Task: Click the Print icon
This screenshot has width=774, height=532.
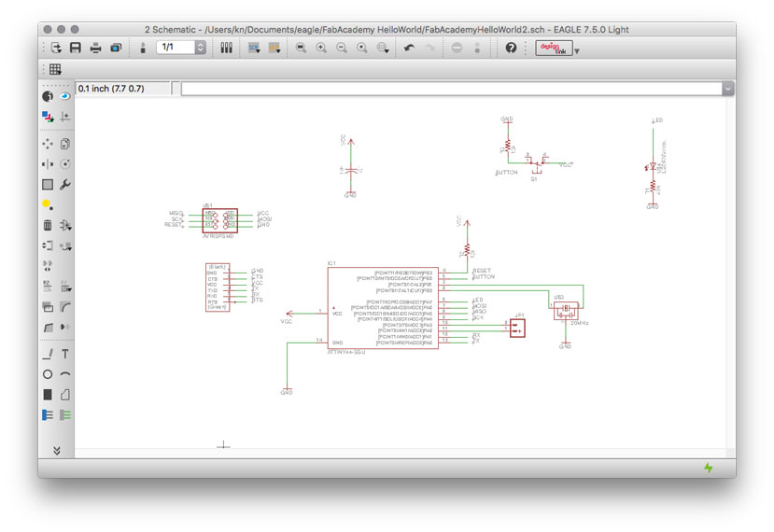Action: tap(96, 48)
